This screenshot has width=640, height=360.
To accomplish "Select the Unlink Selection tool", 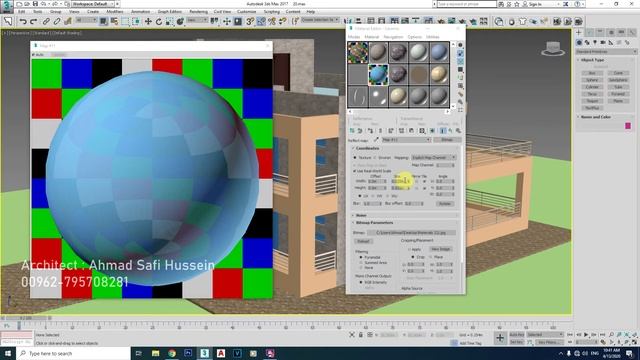I will (57, 21).
